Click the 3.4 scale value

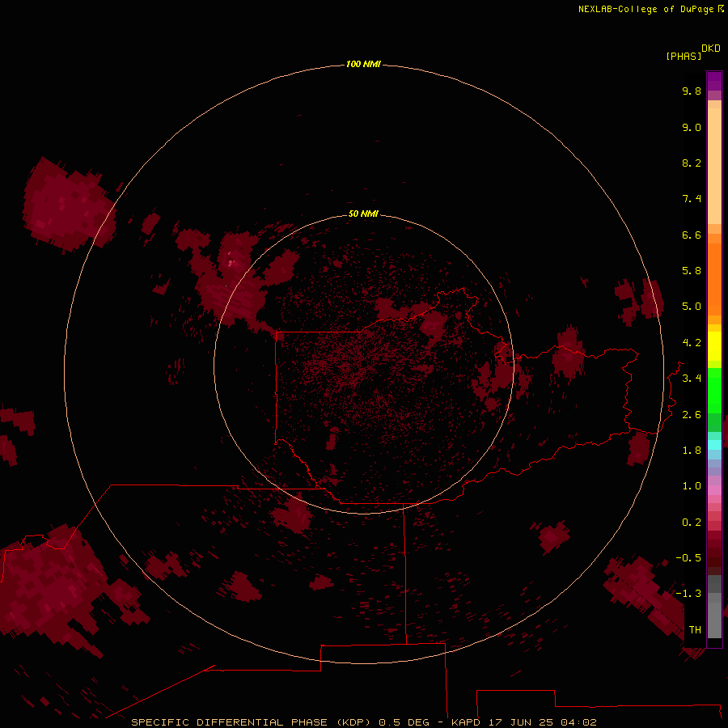[x=692, y=378]
